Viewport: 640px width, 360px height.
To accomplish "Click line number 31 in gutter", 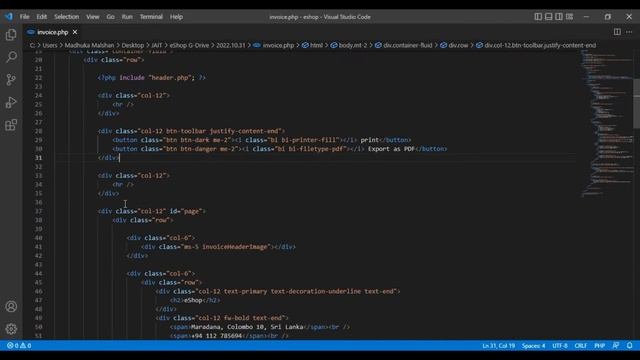I will point(38,158).
